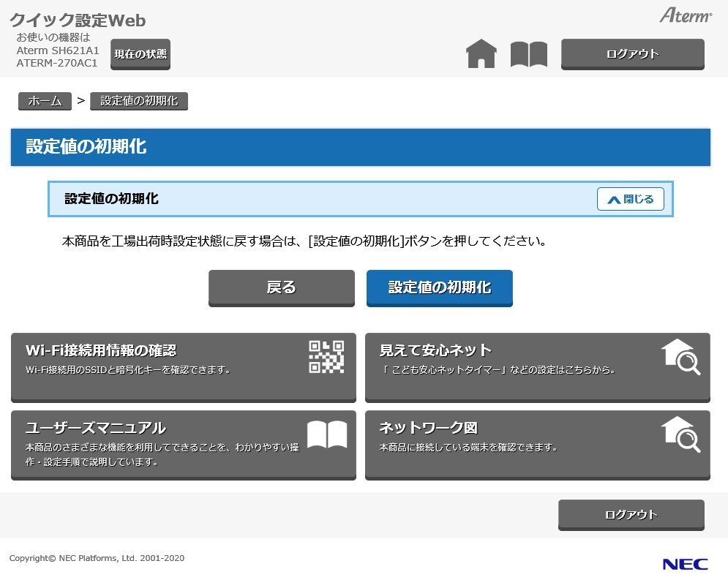Select 設定値の初期化 in the breadcrumb trail

point(139,102)
